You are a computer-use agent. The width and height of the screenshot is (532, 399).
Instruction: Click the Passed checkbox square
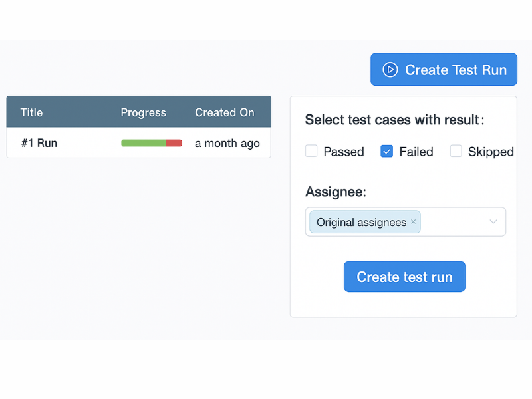[311, 151]
